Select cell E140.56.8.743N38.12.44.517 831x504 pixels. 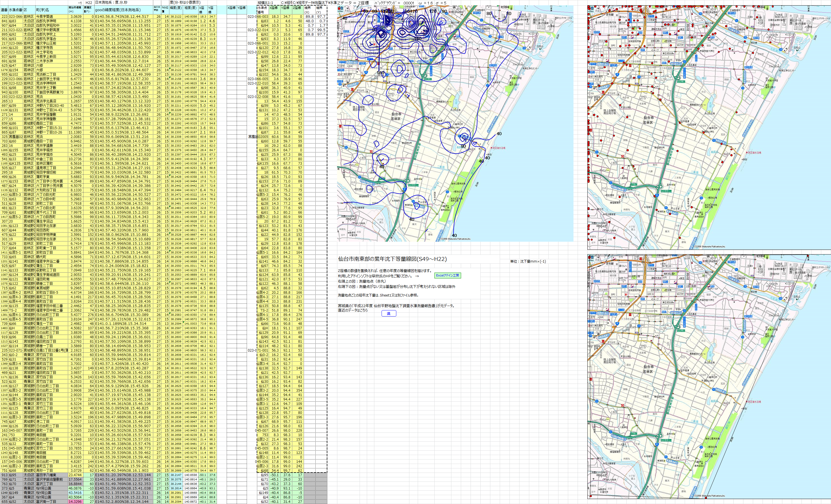point(123,16)
